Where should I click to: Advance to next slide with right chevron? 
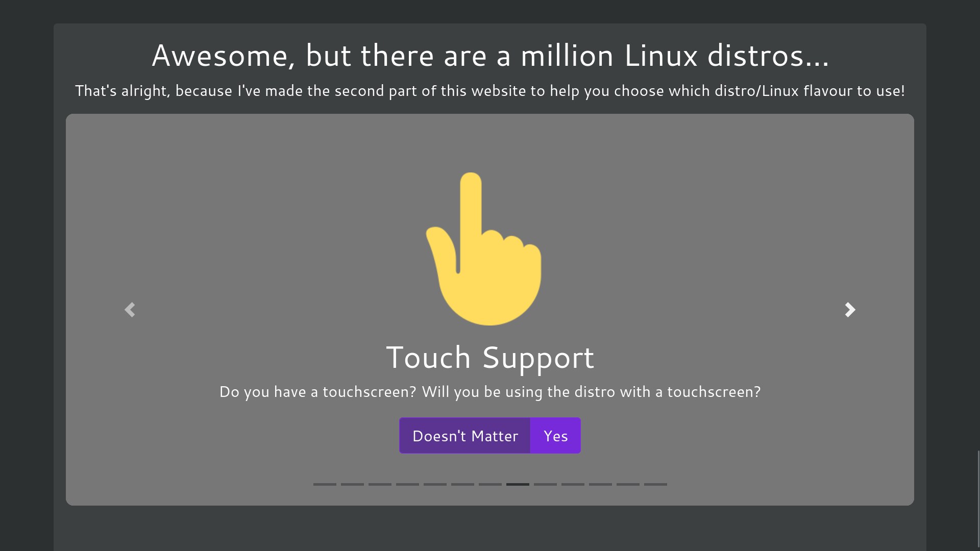(850, 310)
